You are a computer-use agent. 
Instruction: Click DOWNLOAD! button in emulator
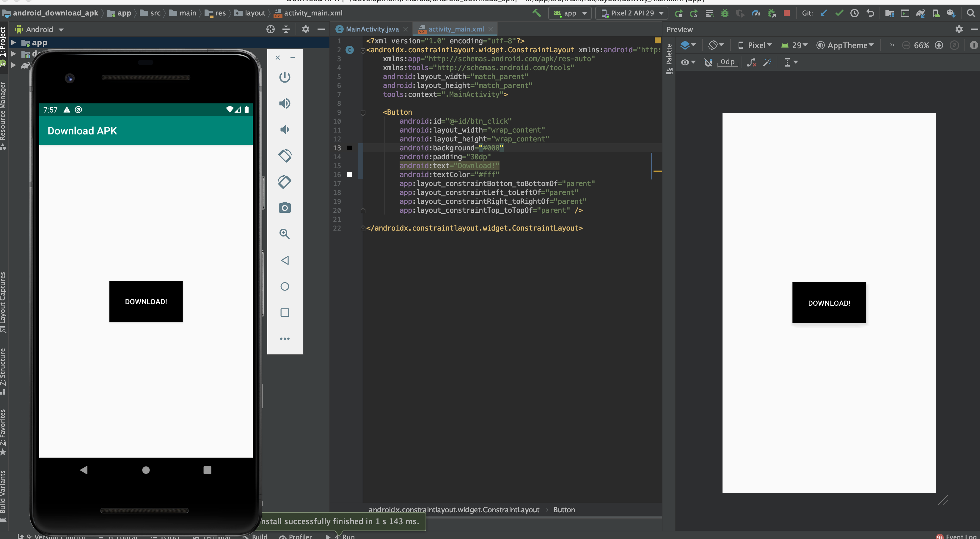point(146,301)
